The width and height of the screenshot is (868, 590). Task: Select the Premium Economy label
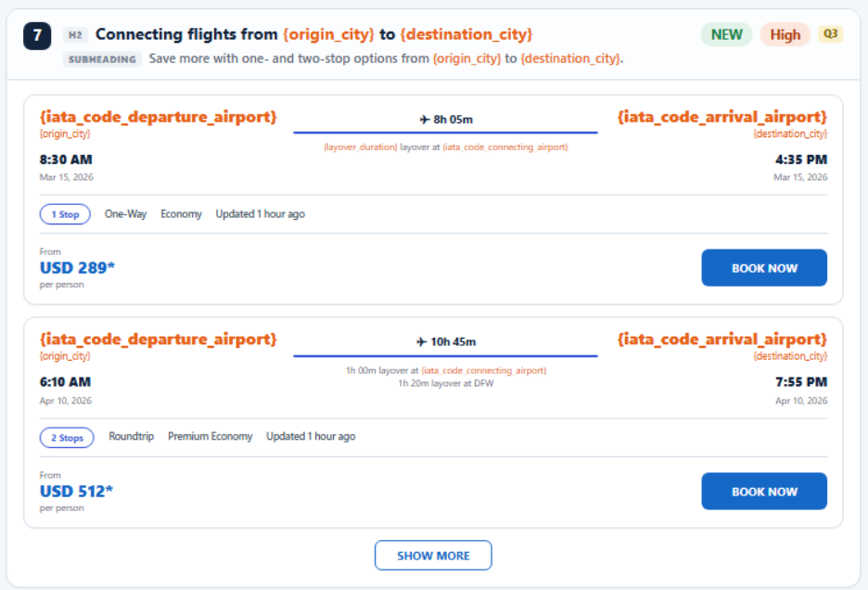[x=211, y=437]
